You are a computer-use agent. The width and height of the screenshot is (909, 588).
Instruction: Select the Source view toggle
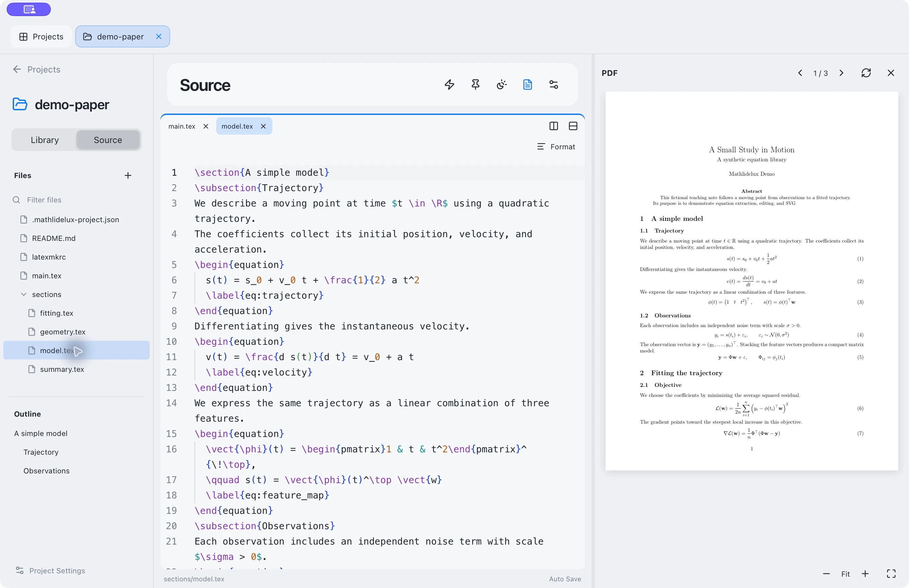(108, 140)
